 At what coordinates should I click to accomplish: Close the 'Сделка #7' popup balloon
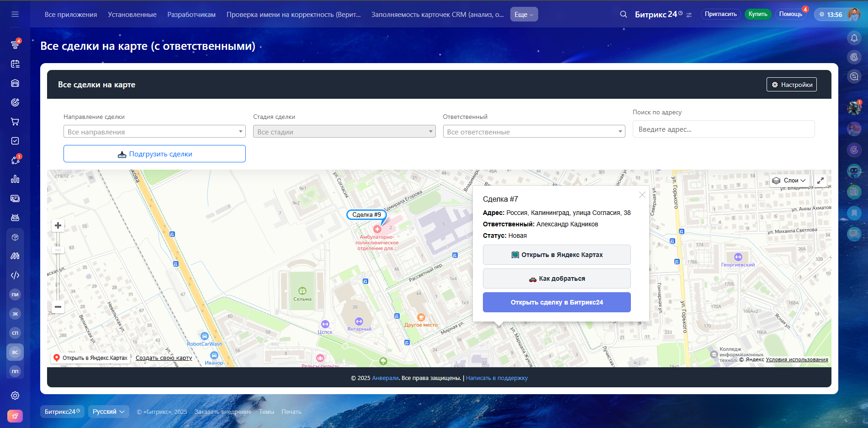pos(642,195)
